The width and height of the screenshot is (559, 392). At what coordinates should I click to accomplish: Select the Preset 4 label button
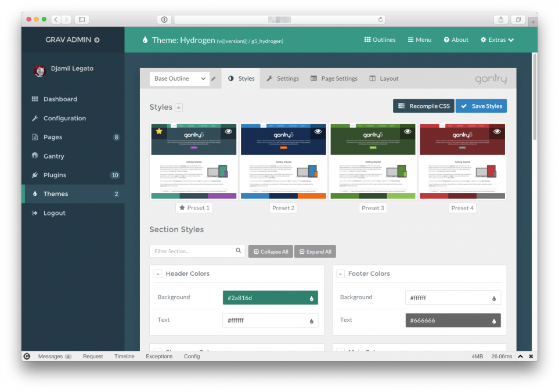coord(463,208)
